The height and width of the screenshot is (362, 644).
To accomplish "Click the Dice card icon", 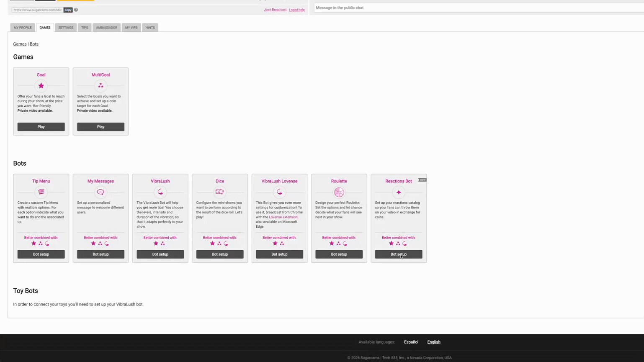I will pyautogui.click(x=220, y=192).
